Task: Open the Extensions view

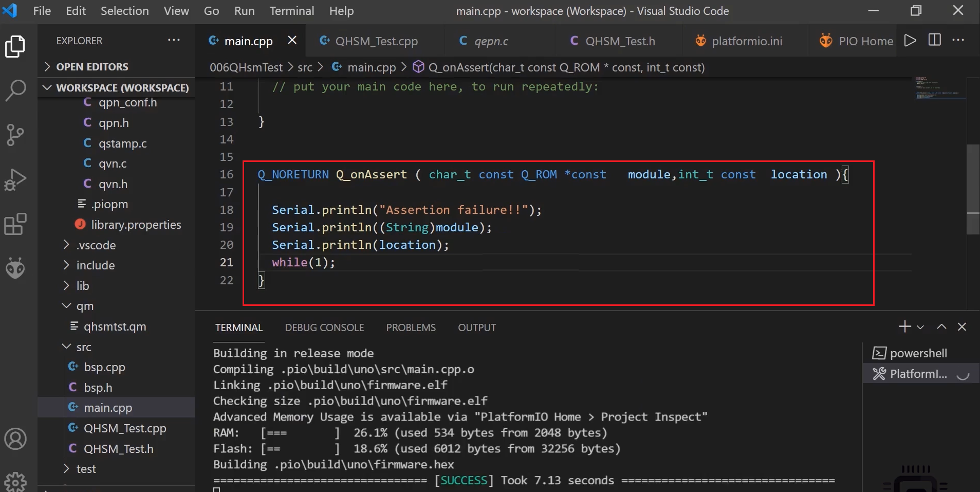Action: (x=15, y=224)
